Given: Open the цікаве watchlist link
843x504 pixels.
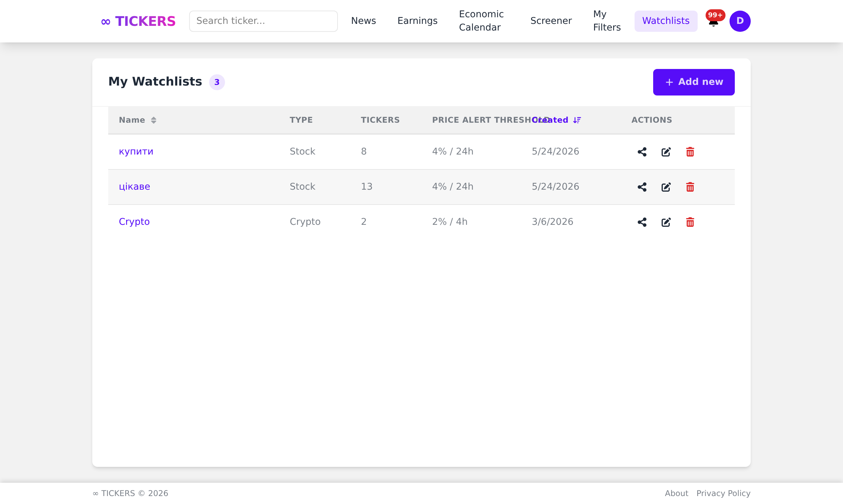Looking at the screenshot, I should (134, 186).
